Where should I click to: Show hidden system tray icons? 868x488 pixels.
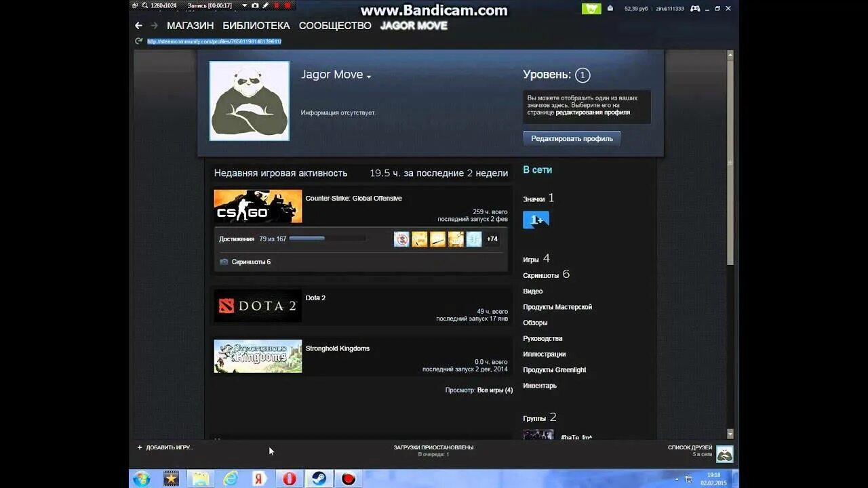tap(677, 479)
